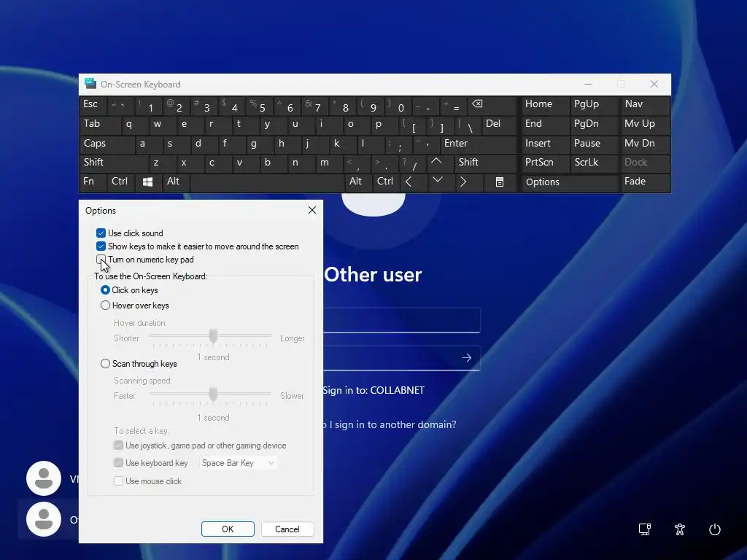Image resolution: width=747 pixels, height=560 pixels.
Task: Click the left Ctrl key
Action: pyautogui.click(x=122, y=182)
